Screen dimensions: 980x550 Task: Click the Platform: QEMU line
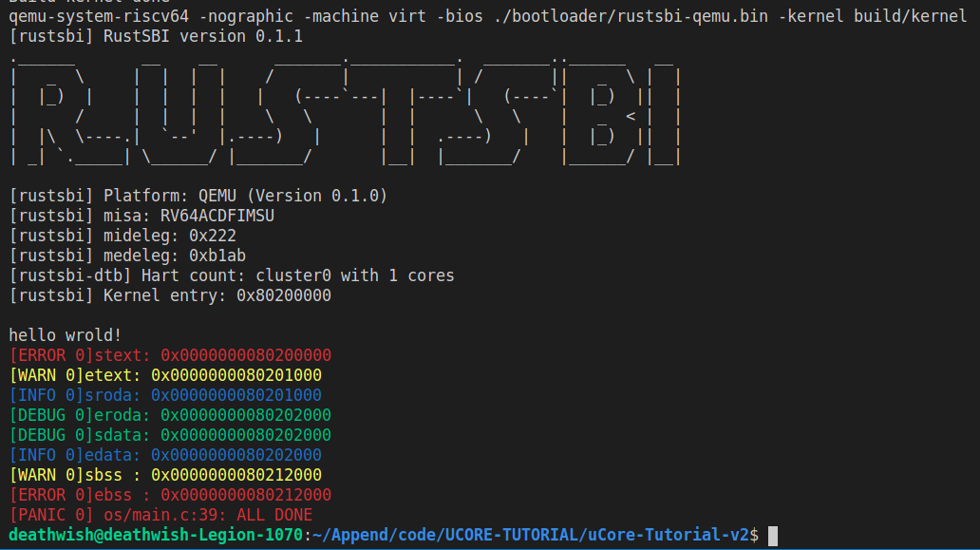(198, 196)
